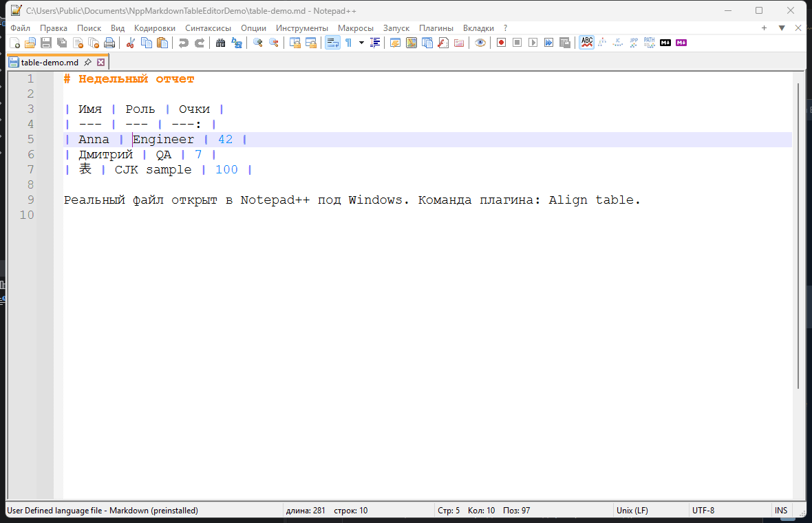The image size is (812, 523).
Task: Create a new file with New icon
Action: pos(14,43)
